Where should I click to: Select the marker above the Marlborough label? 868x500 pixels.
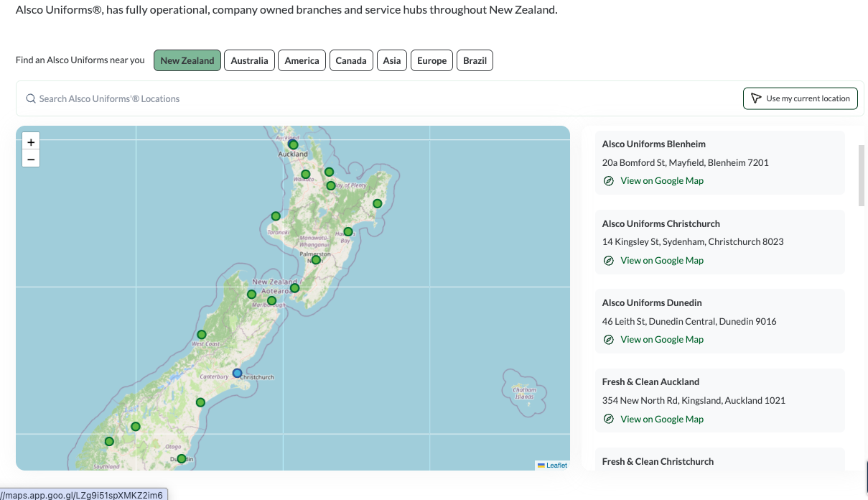click(x=271, y=300)
